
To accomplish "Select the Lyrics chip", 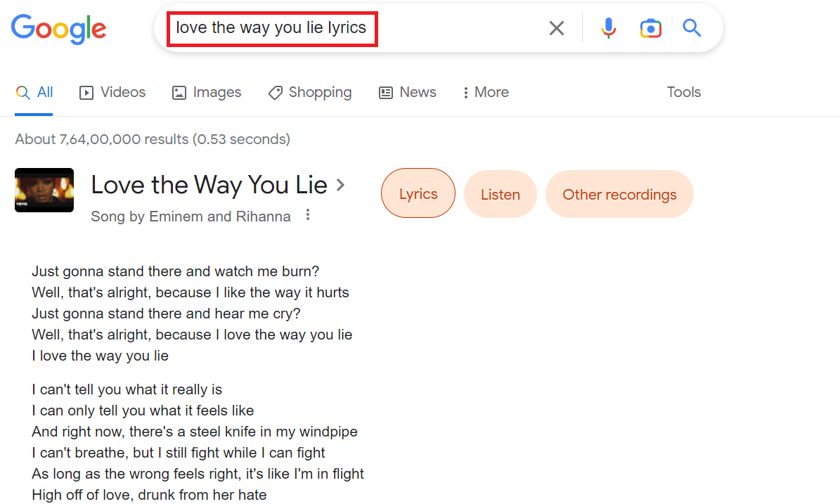I will [418, 193].
